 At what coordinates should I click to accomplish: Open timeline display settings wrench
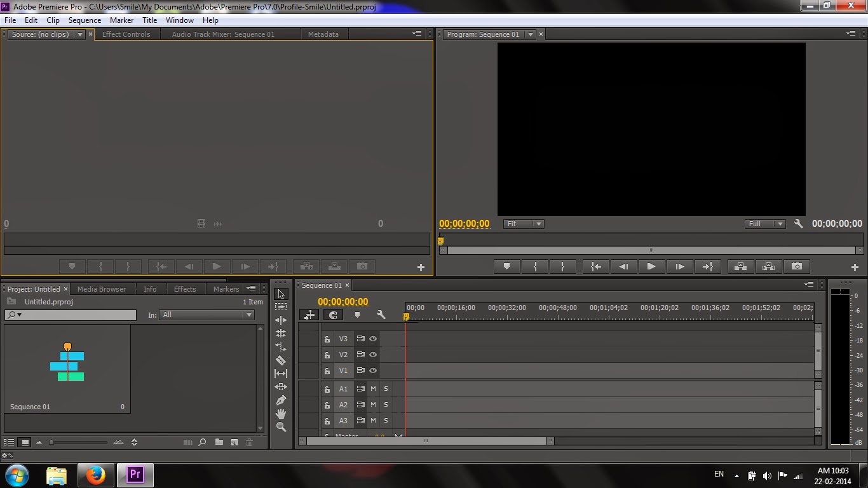[381, 315]
